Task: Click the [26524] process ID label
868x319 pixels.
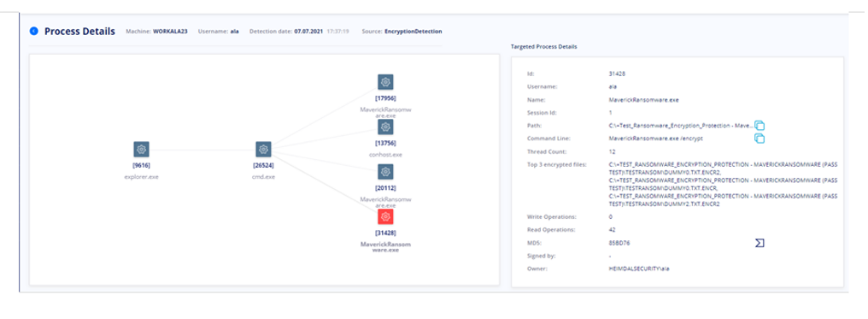Action: 263,166
